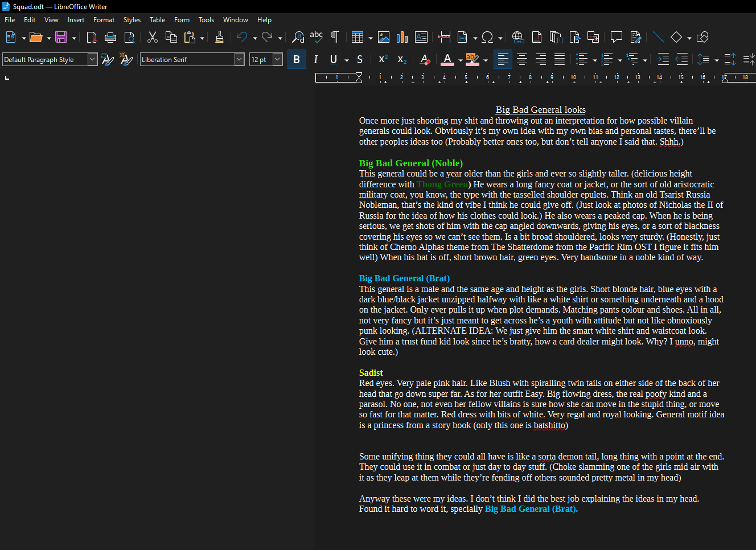The width and height of the screenshot is (756, 550).
Task: Cut selection with scissors icon
Action: (x=152, y=38)
